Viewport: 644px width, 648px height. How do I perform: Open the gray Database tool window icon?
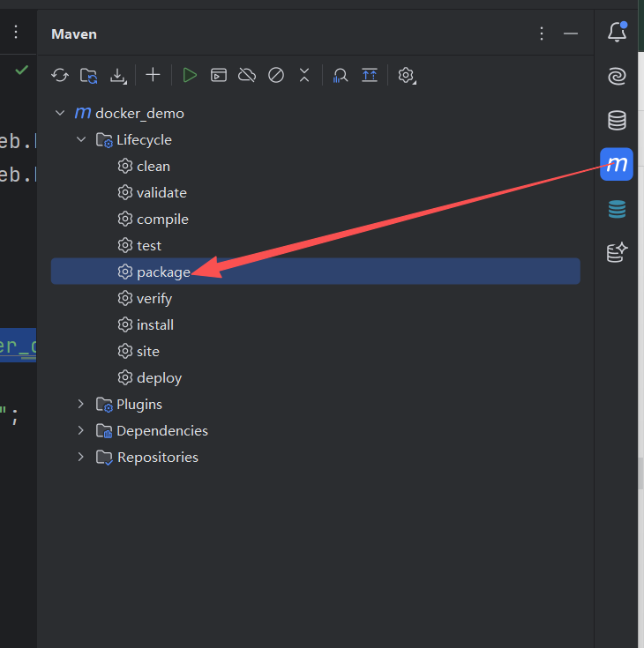tap(617, 121)
